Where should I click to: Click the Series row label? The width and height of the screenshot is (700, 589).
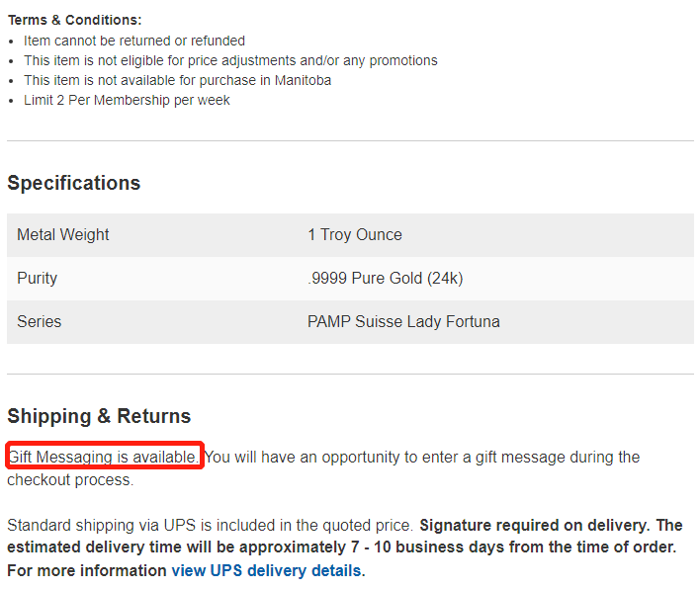(40, 321)
